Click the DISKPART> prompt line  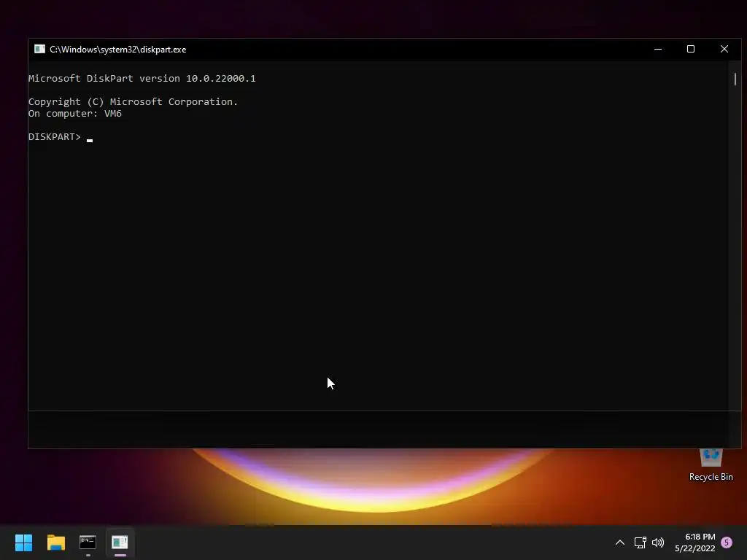pos(61,137)
